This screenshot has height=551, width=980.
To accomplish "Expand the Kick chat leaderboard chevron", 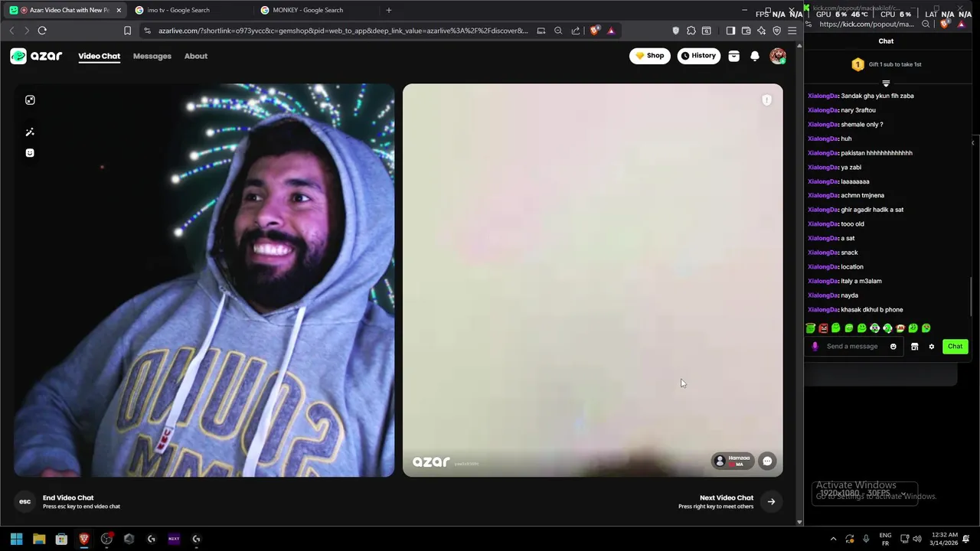I will click(x=886, y=83).
